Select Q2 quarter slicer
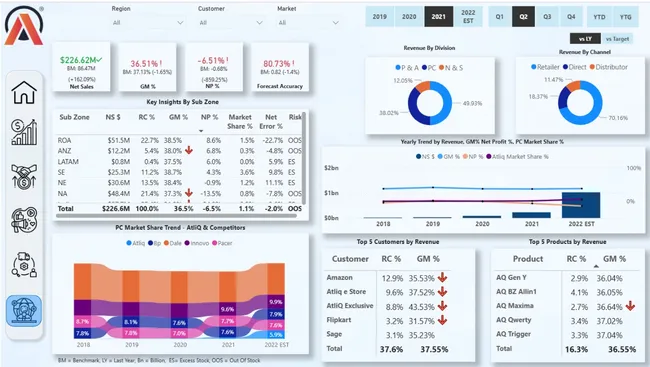This screenshot has height=367, width=650. [524, 17]
